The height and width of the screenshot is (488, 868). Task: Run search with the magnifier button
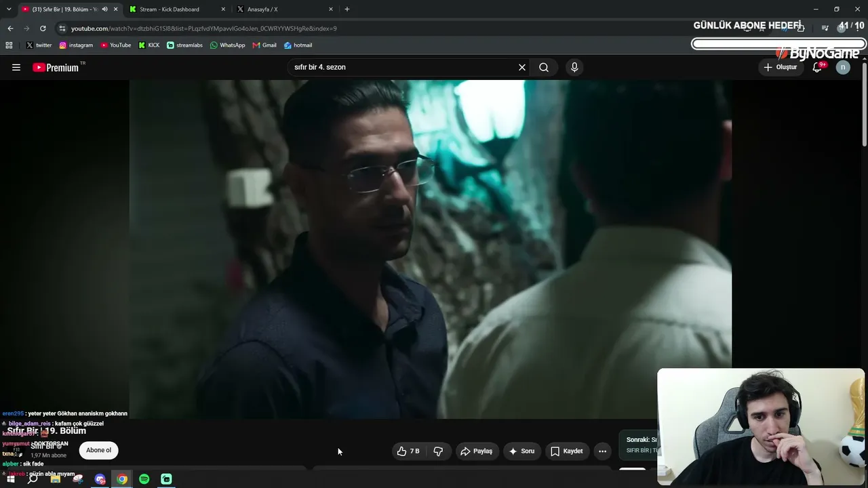[x=544, y=67]
